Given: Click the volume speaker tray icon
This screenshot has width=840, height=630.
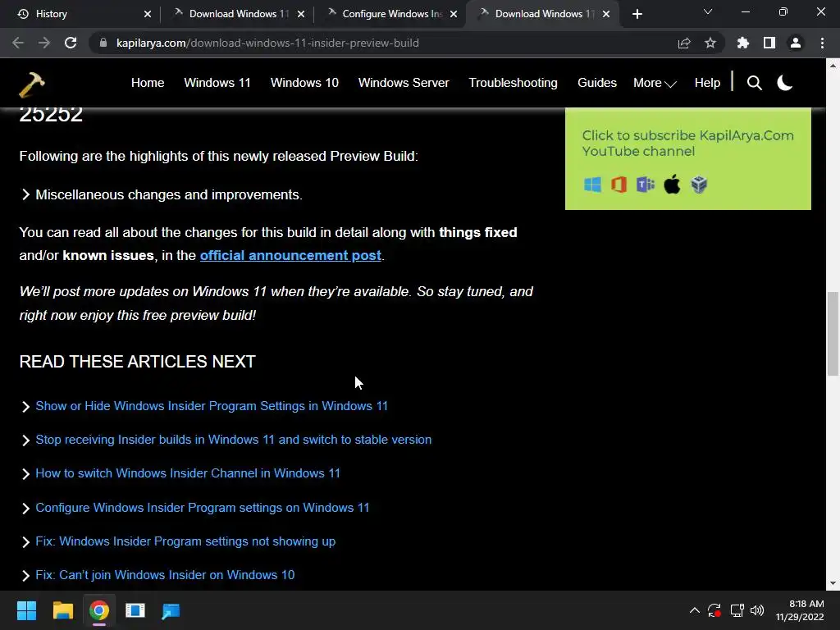Looking at the screenshot, I should (x=757, y=610).
